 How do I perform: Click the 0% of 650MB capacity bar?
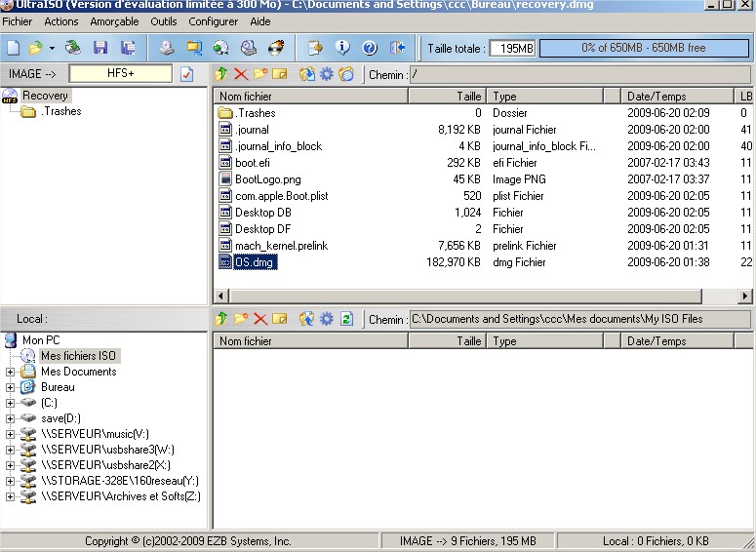coord(644,48)
